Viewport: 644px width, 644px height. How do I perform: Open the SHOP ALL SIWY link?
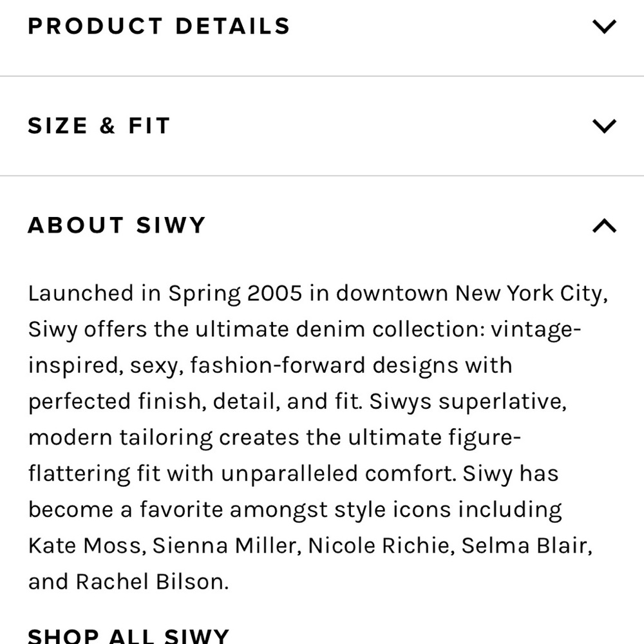coord(128,636)
